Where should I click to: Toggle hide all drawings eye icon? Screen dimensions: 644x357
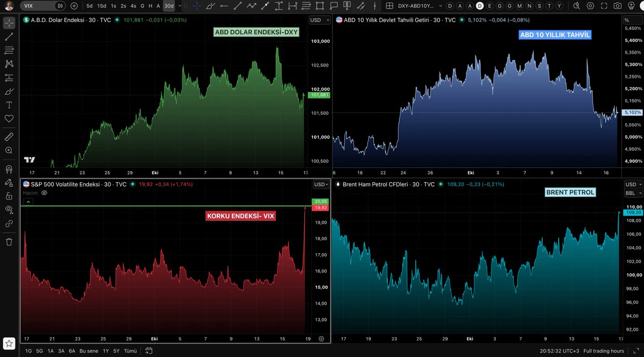[9, 209]
